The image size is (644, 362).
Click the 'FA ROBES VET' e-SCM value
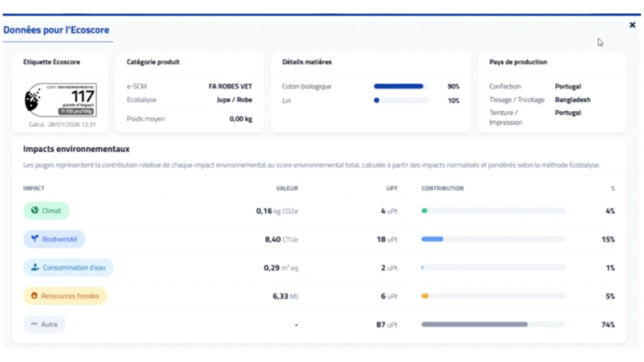[230, 86]
